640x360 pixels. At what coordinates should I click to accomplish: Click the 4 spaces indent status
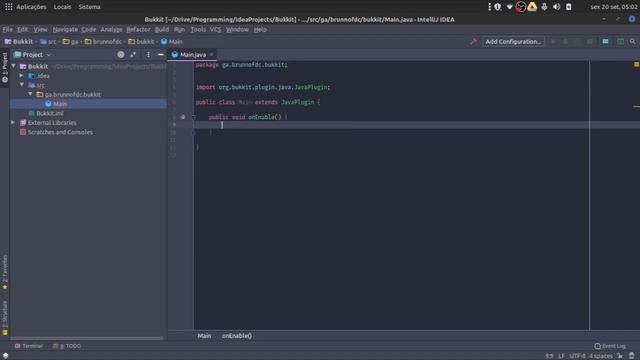click(601, 356)
